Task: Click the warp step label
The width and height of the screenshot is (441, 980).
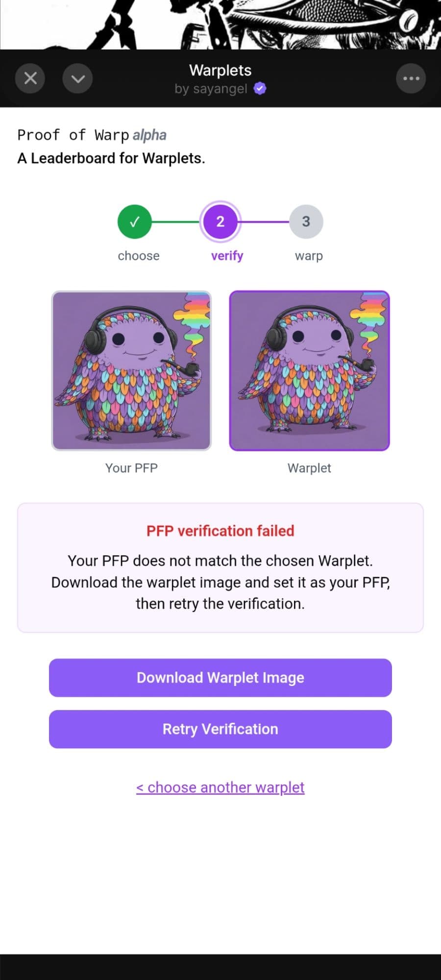Action: [x=309, y=256]
